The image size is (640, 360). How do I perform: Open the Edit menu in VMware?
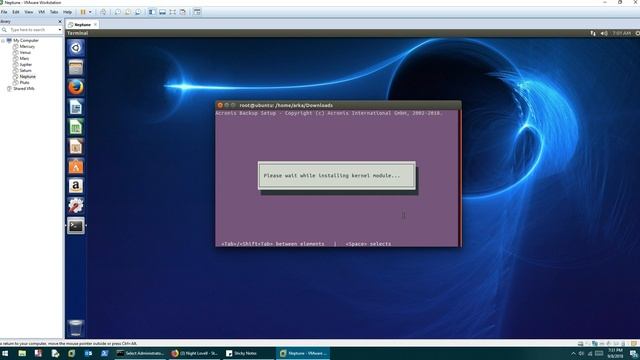pyautogui.click(x=16, y=12)
